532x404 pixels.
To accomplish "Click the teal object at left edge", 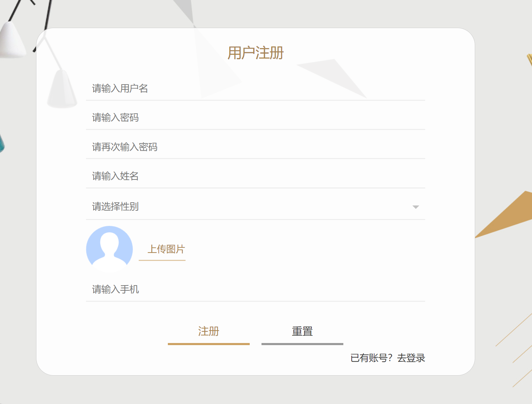I will coord(1,144).
